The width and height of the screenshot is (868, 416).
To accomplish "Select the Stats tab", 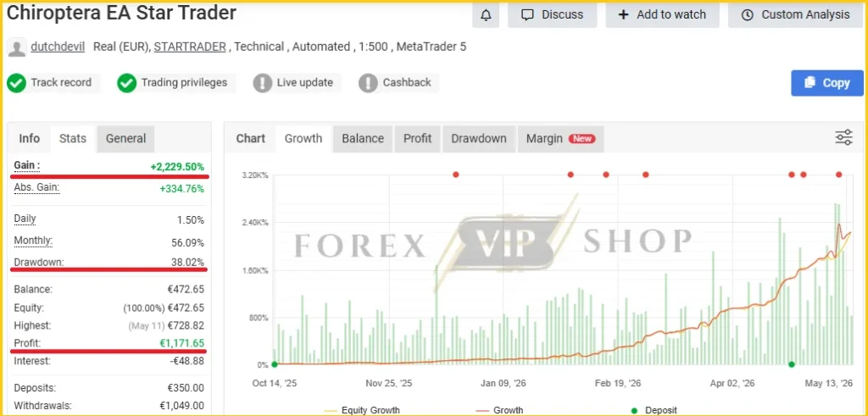I will coord(73,138).
